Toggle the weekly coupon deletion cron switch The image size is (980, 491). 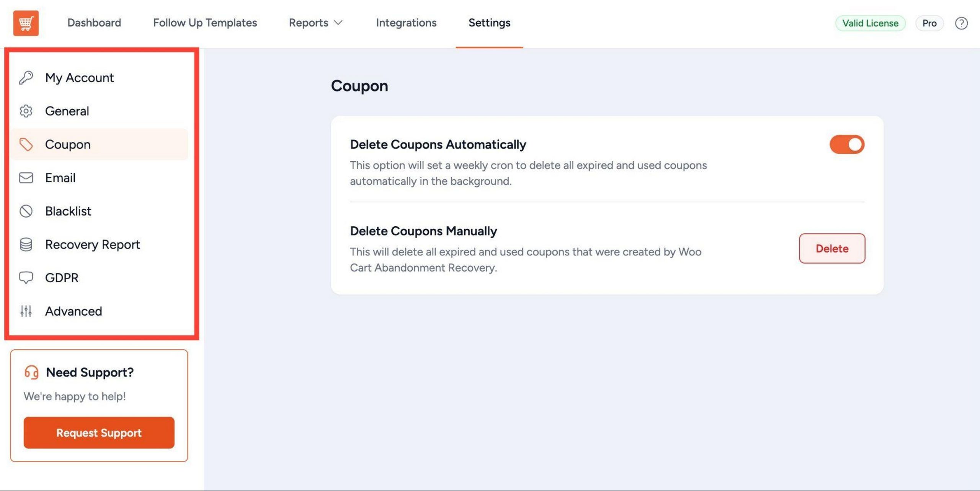point(846,144)
